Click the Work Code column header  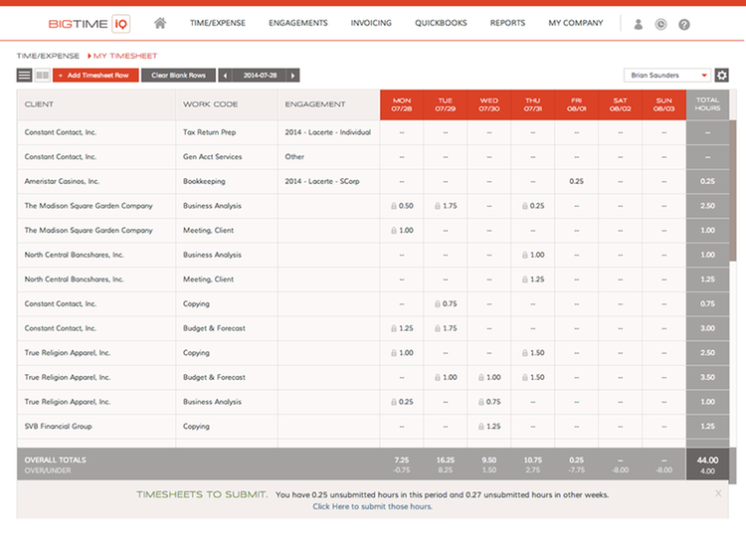point(227,104)
